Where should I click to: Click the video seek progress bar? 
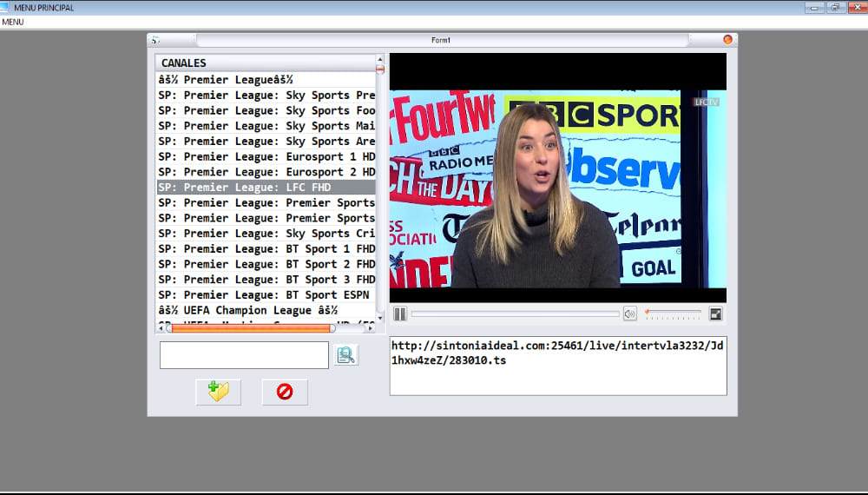(x=515, y=314)
